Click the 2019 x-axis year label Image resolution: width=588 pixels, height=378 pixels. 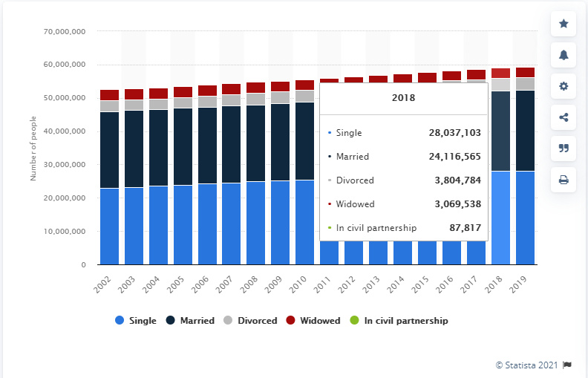518,284
